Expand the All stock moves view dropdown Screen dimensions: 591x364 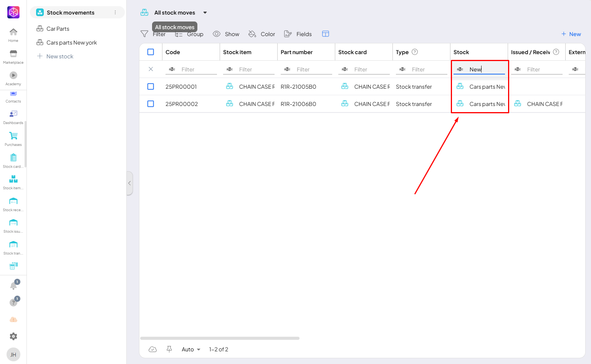[x=205, y=13]
